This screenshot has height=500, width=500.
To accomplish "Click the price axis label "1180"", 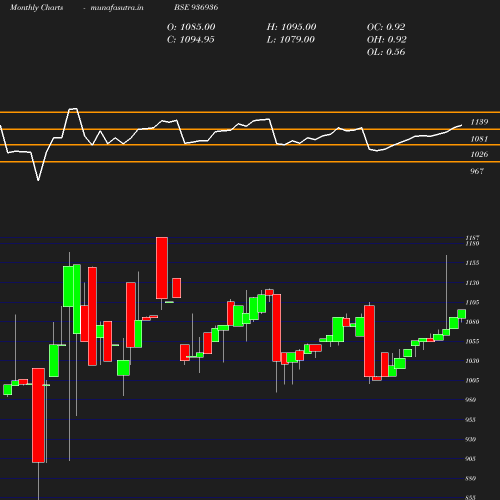I will [472, 243].
